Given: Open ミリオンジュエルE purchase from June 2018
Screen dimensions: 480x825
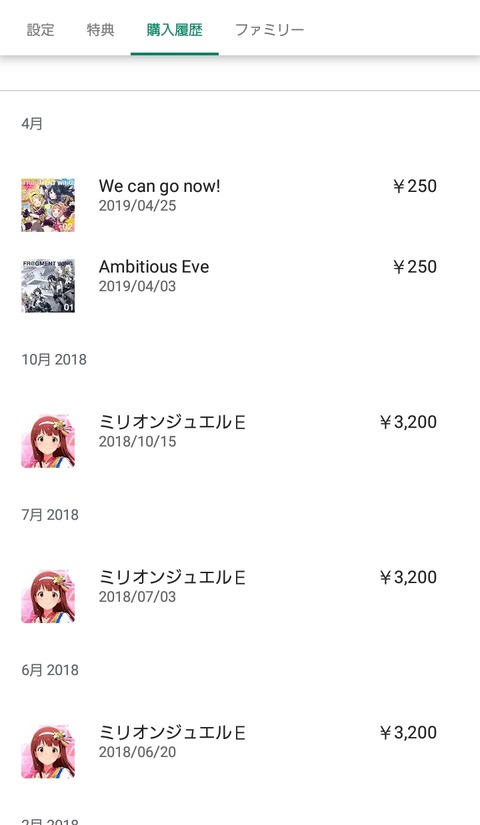Looking at the screenshot, I should pos(240,751).
